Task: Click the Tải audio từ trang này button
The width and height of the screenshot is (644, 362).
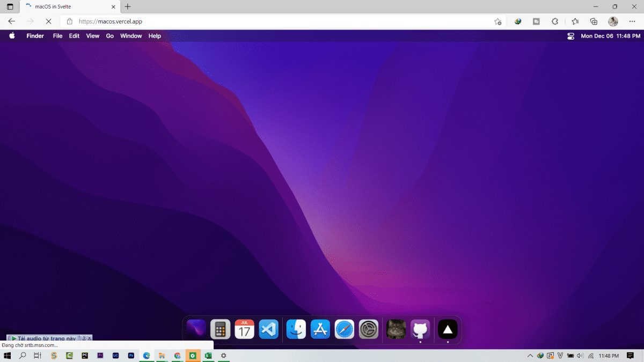Action: (x=44, y=338)
